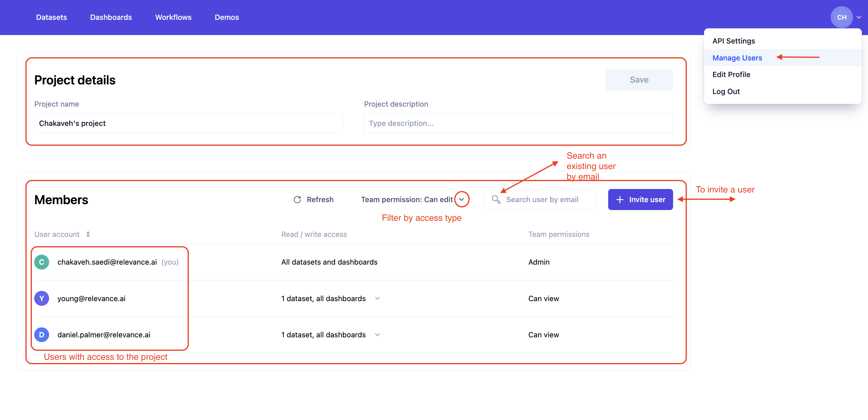
Task: Select API Settings from account menu
Action: click(734, 41)
